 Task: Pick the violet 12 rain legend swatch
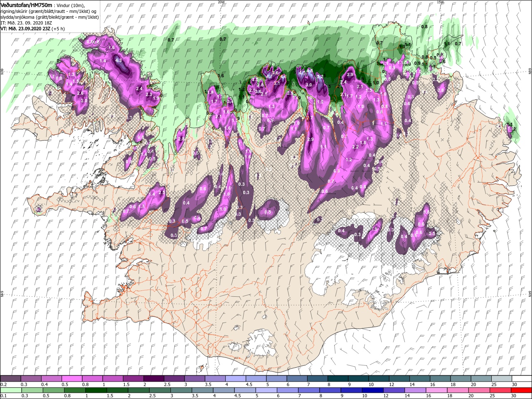click(394, 390)
